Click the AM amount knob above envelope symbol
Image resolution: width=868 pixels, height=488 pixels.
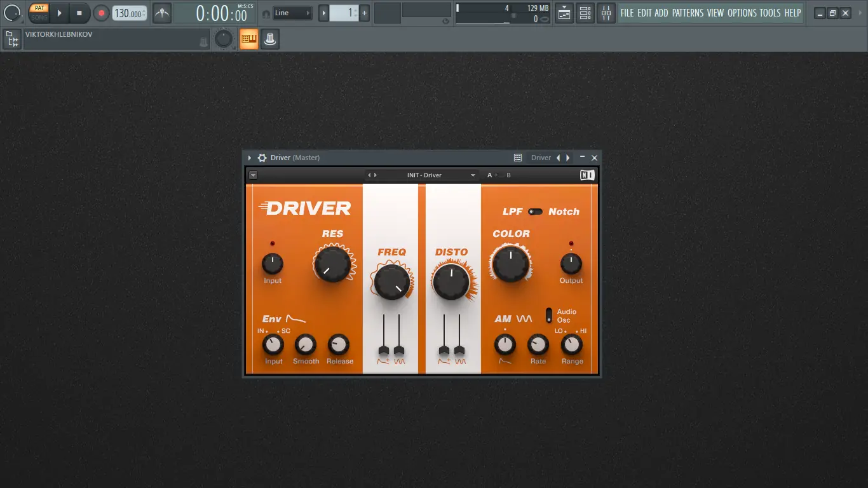[505, 345]
